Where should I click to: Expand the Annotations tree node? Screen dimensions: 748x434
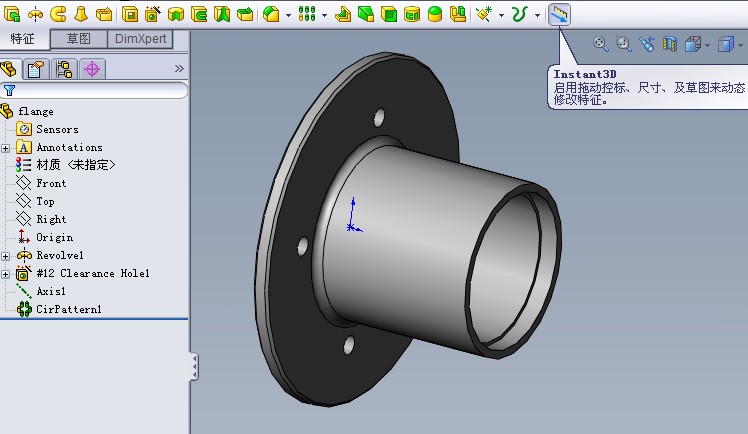click(x=5, y=148)
